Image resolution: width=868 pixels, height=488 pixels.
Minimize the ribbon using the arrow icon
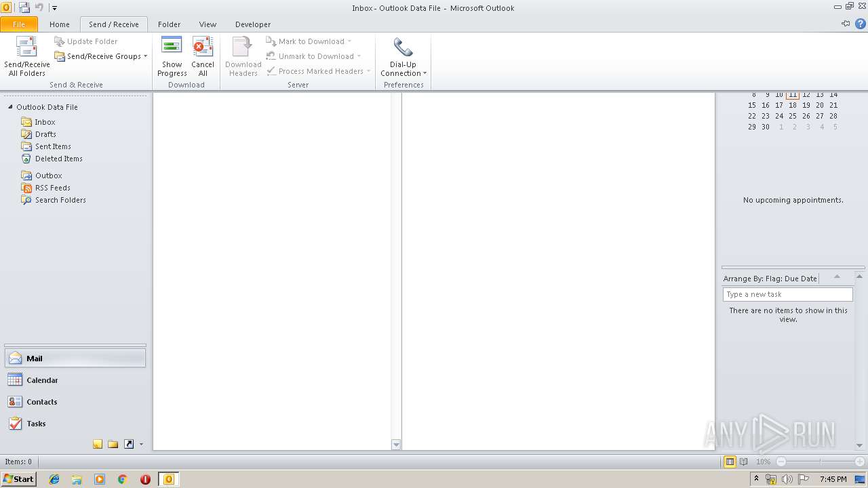pos(846,24)
